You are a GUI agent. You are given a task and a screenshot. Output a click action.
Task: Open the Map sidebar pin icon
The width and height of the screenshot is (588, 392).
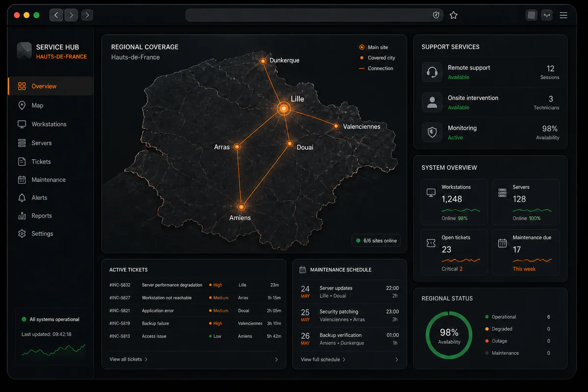coord(22,105)
